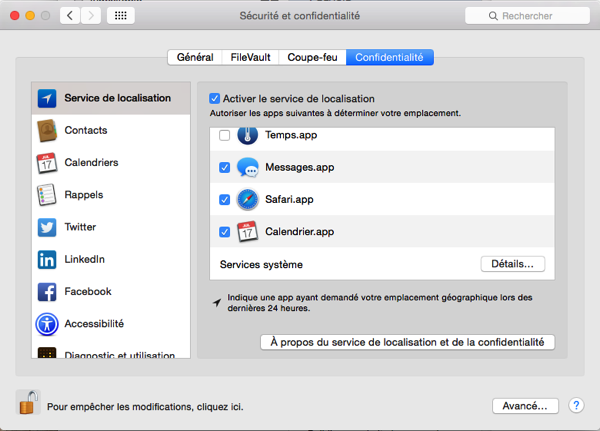This screenshot has width=600, height=431.
Task: Open the Contacts privacy category
Action: (x=85, y=130)
